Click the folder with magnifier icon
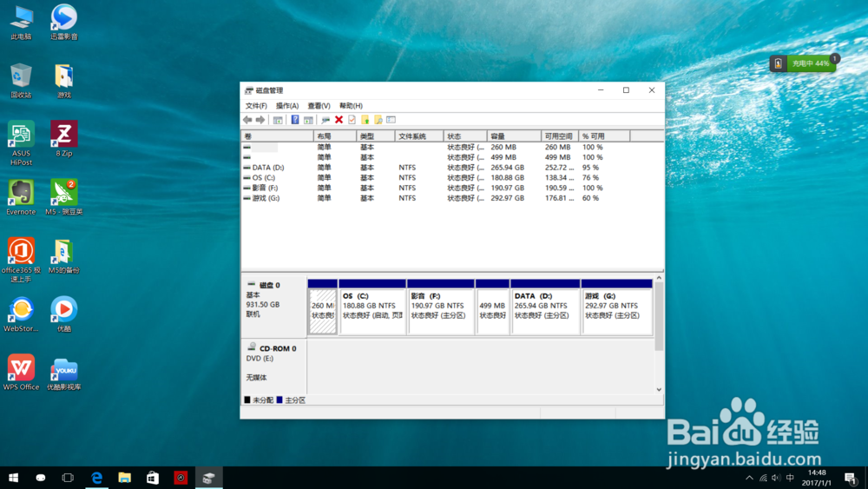 (x=378, y=120)
